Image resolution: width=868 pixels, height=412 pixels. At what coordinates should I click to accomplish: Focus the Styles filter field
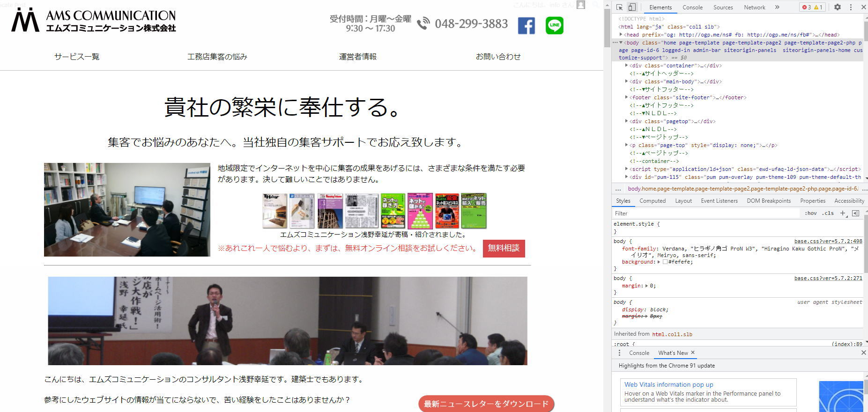[706, 213]
